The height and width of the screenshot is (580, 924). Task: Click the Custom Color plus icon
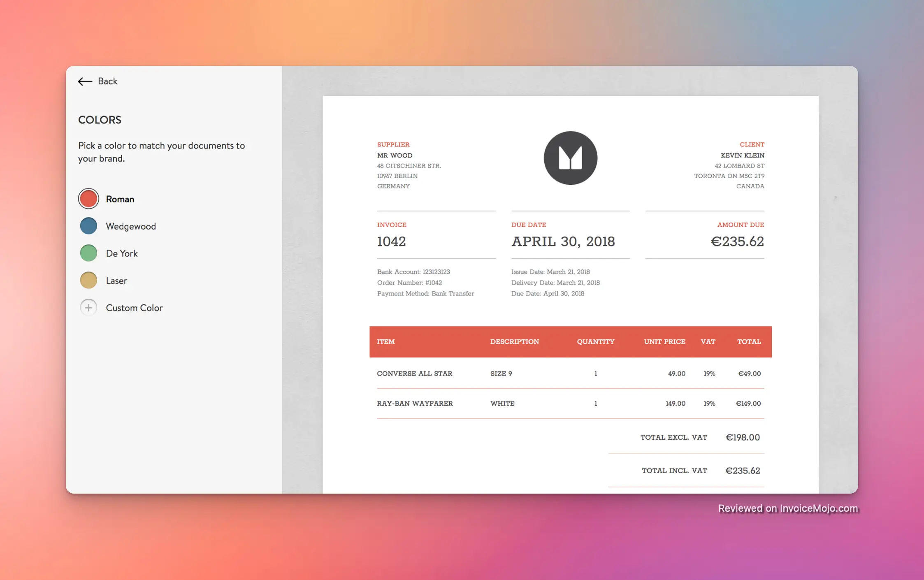pyautogui.click(x=88, y=307)
